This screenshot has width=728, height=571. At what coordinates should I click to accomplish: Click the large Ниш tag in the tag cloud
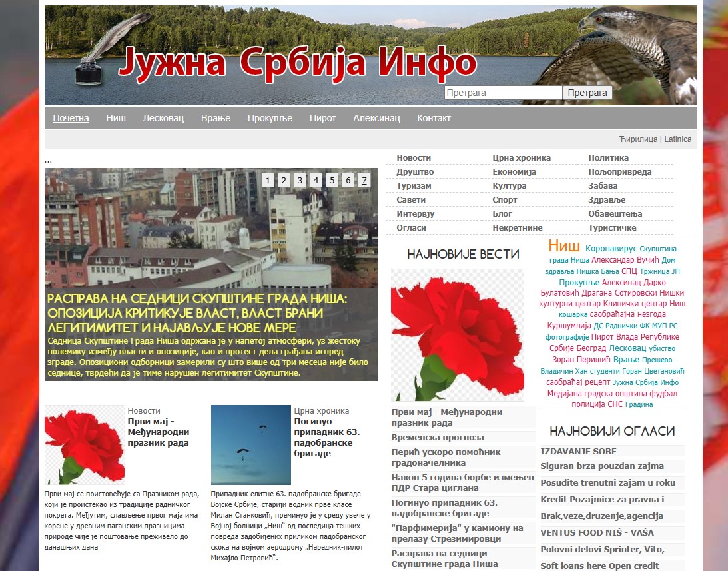(x=564, y=246)
